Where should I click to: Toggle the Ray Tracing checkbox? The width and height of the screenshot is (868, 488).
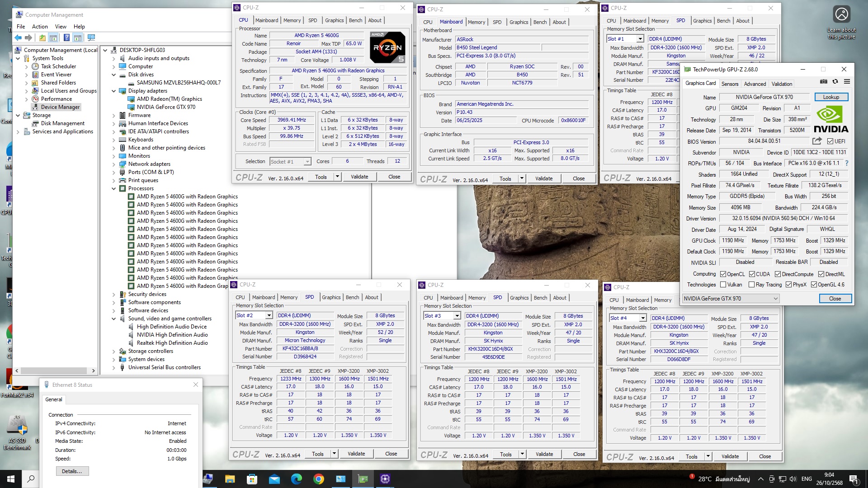coord(751,285)
